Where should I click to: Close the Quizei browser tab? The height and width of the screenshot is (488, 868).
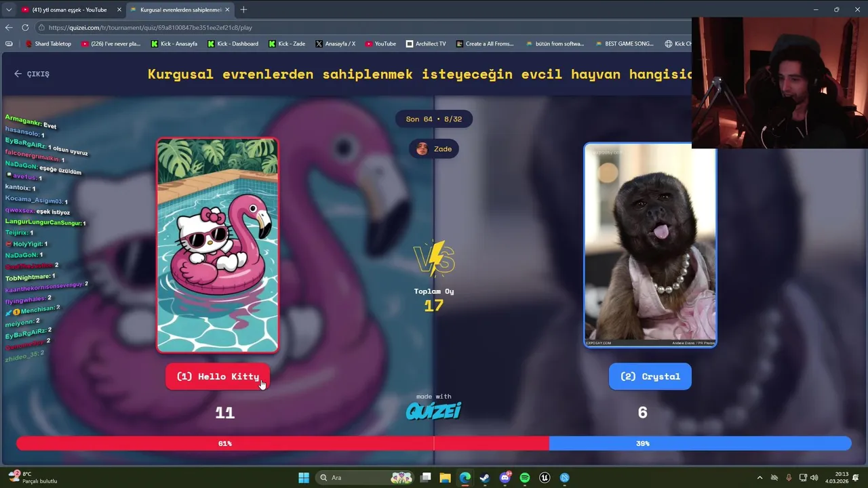click(x=227, y=9)
